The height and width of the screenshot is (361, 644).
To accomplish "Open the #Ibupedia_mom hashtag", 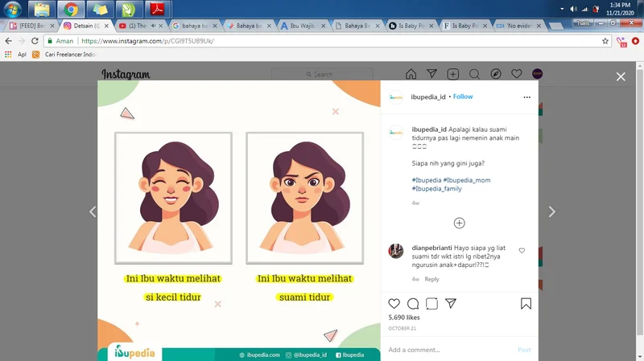I will click(x=467, y=180).
